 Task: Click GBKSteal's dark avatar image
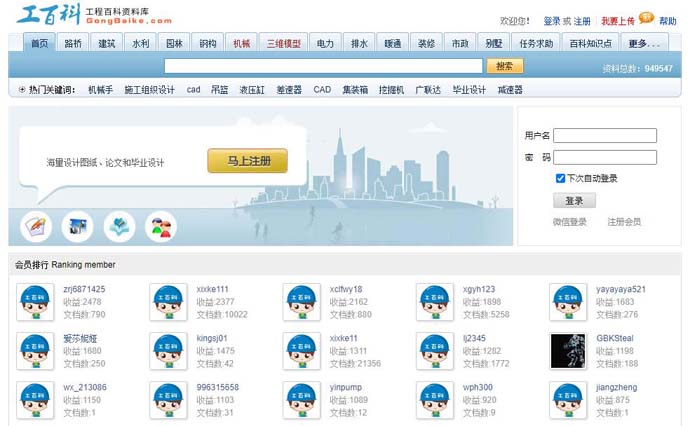pos(567,350)
